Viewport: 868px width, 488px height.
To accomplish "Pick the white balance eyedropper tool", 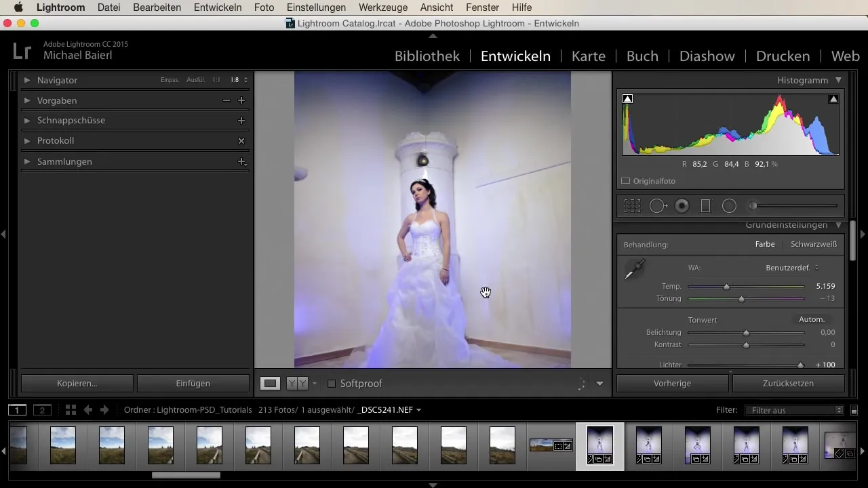I will [x=634, y=270].
